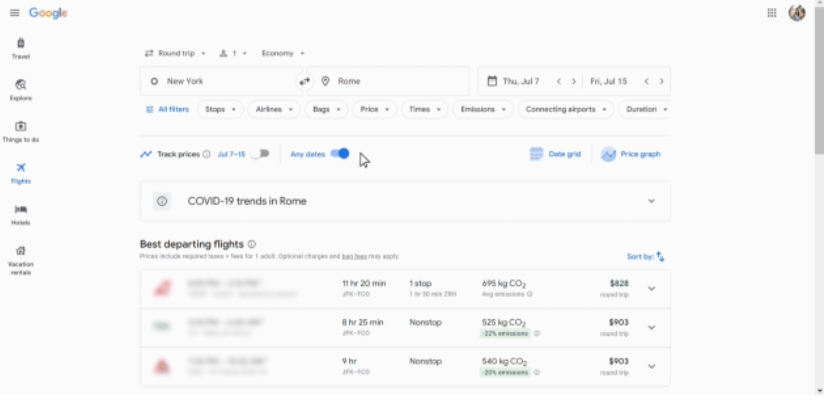The image size is (826, 406).
Task: Move departure date one day earlier
Action: tap(559, 81)
